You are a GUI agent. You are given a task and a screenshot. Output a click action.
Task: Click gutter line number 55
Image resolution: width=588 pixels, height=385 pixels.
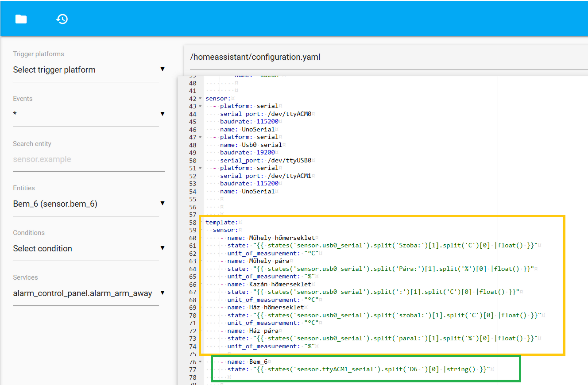(x=193, y=199)
